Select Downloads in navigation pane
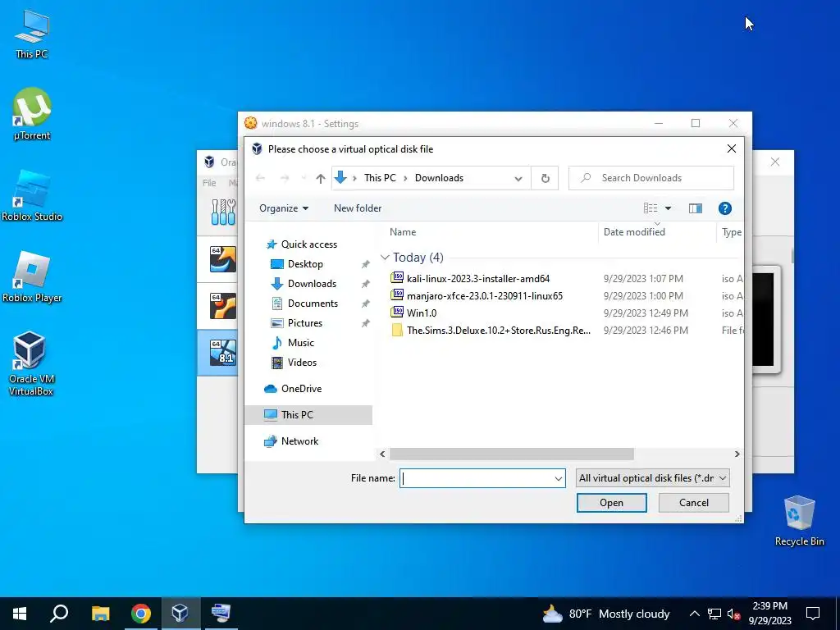This screenshot has width=840, height=630. pyautogui.click(x=312, y=284)
